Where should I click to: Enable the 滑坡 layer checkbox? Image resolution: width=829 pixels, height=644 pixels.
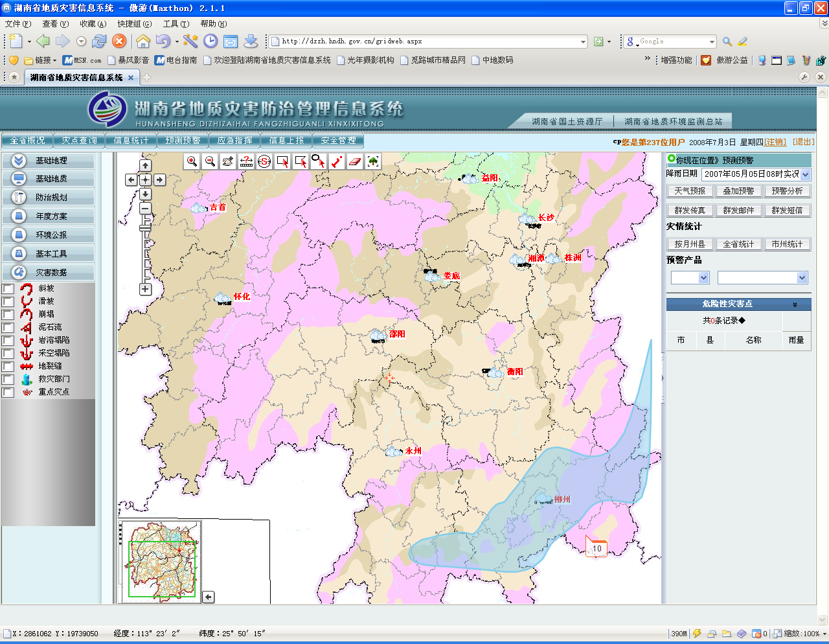[x=8, y=301]
